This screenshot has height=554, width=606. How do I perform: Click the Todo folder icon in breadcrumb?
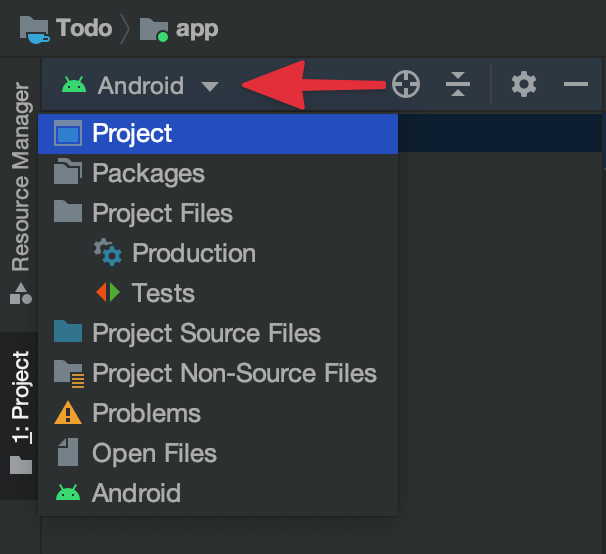34,30
